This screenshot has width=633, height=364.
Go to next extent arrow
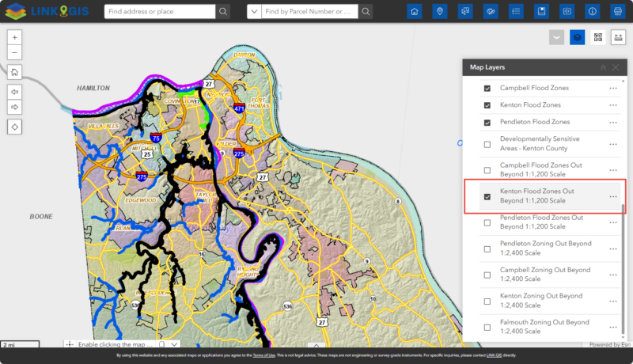click(14, 107)
